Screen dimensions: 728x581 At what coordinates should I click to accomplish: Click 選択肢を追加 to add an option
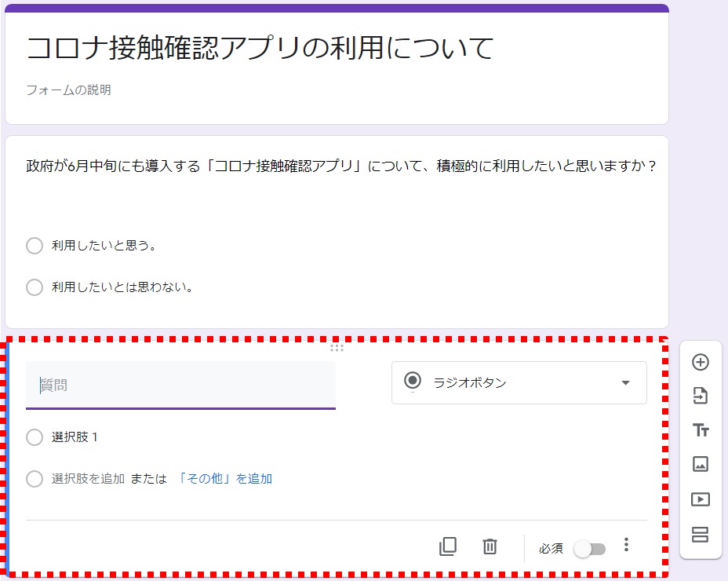point(88,479)
